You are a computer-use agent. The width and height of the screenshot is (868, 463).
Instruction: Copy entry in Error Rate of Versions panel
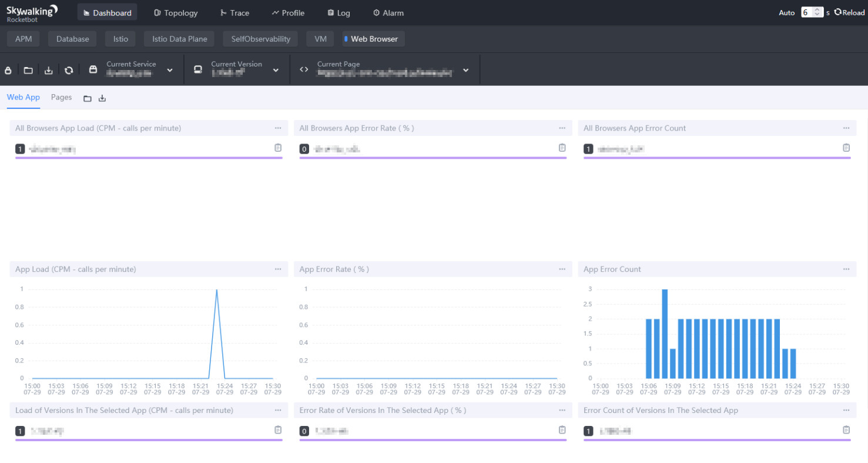pyautogui.click(x=562, y=430)
